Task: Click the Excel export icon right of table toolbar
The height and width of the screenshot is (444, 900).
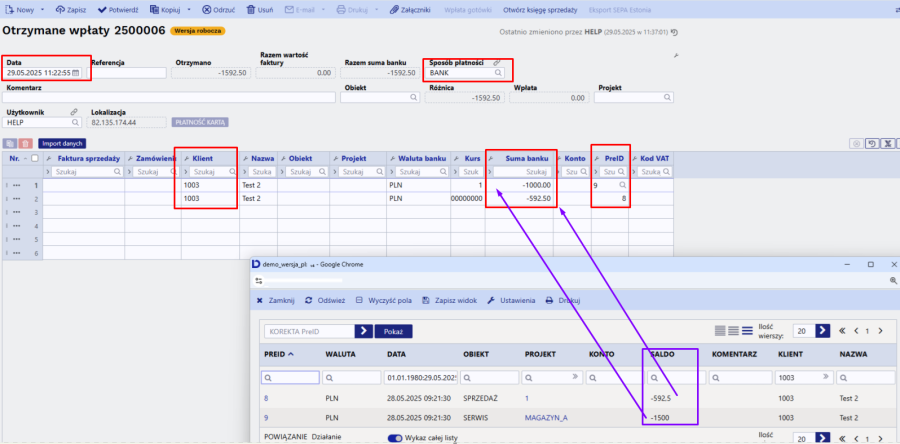Action: coord(887,143)
